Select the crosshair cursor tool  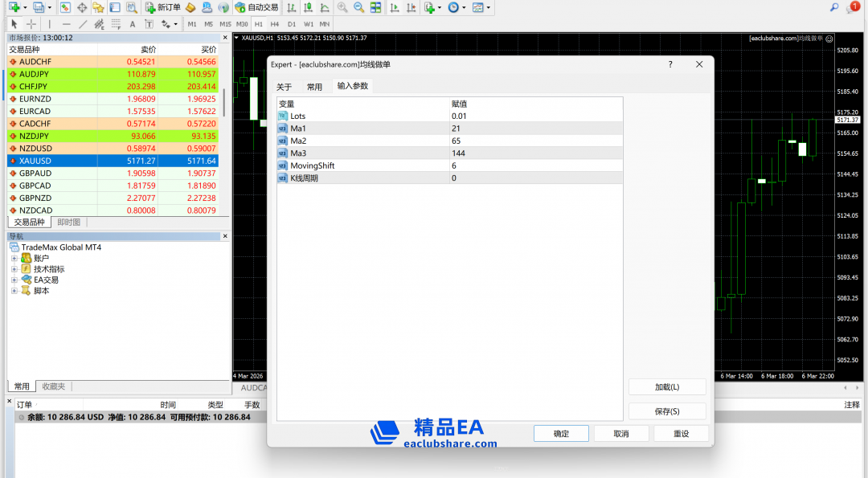pyautogui.click(x=31, y=24)
